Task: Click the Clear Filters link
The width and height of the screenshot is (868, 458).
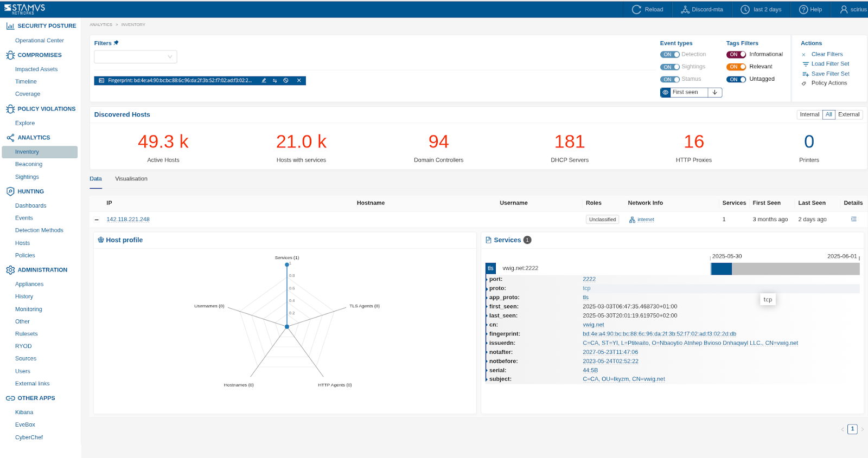Action: (x=827, y=54)
